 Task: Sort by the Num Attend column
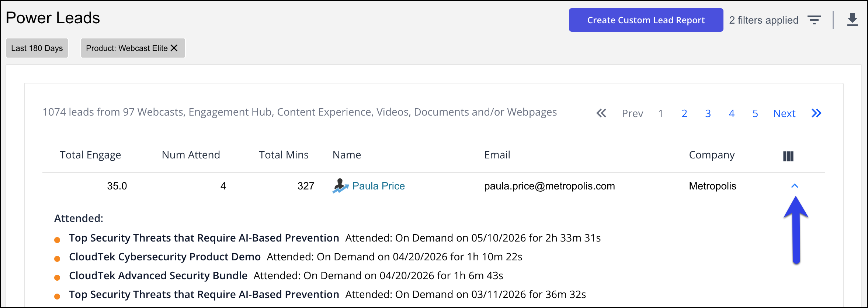click(191, 155)
